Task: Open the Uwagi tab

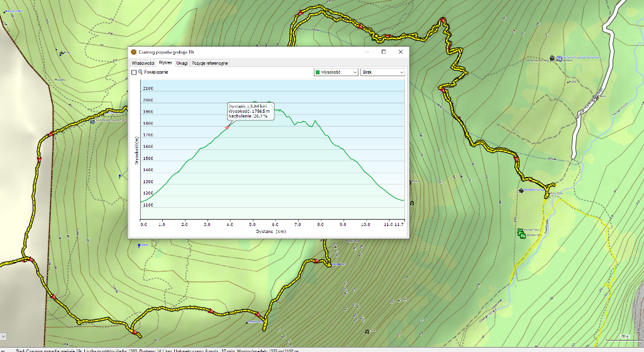Action: click(182, 63)
